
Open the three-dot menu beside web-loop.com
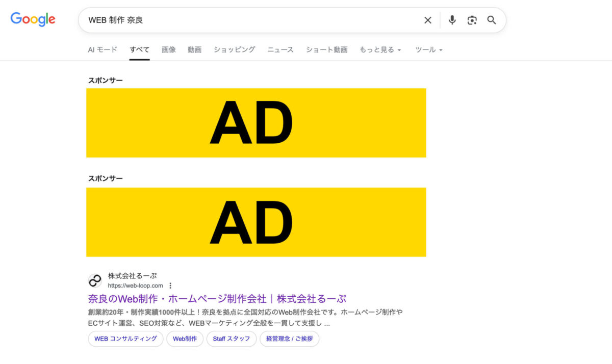click(x=170, y=285)
